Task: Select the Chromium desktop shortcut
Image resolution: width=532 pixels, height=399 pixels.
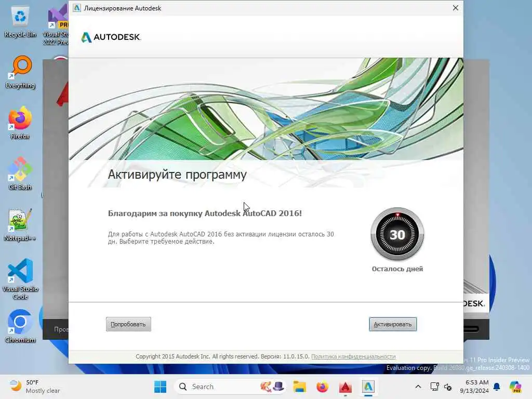Action: pyautogui.click(x=20, y=326)
